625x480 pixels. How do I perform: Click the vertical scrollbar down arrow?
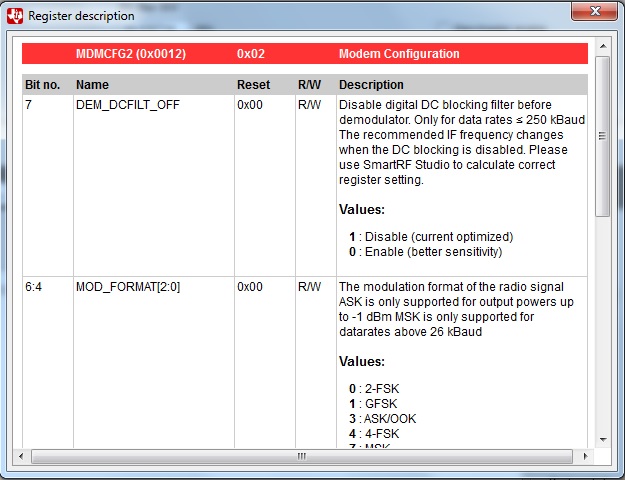(x=603, y=440)
